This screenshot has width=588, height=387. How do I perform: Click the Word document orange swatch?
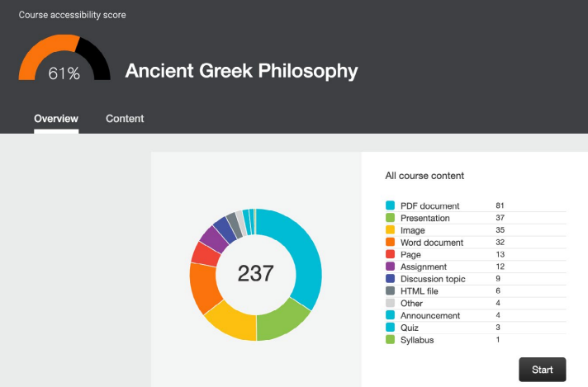[x=390, y=243]
